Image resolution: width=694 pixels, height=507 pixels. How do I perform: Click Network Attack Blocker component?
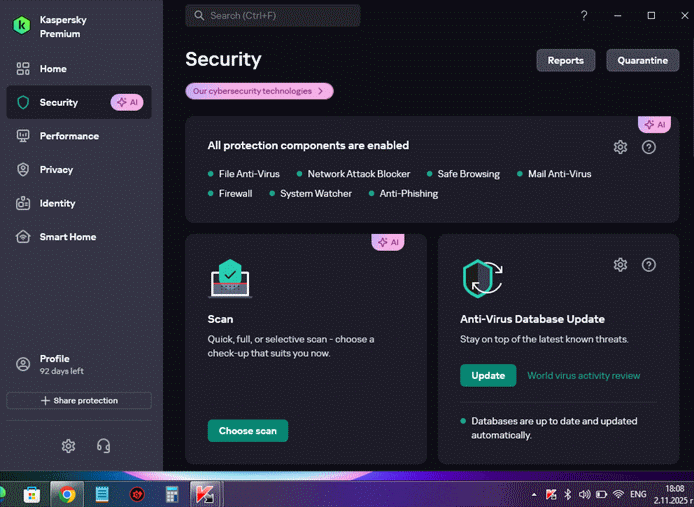[353, 174]
